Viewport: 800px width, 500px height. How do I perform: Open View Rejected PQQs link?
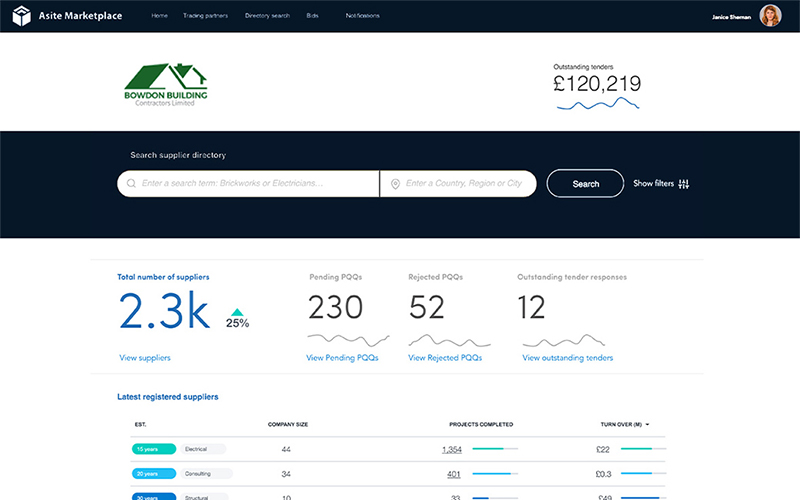(x=445, y=358)
